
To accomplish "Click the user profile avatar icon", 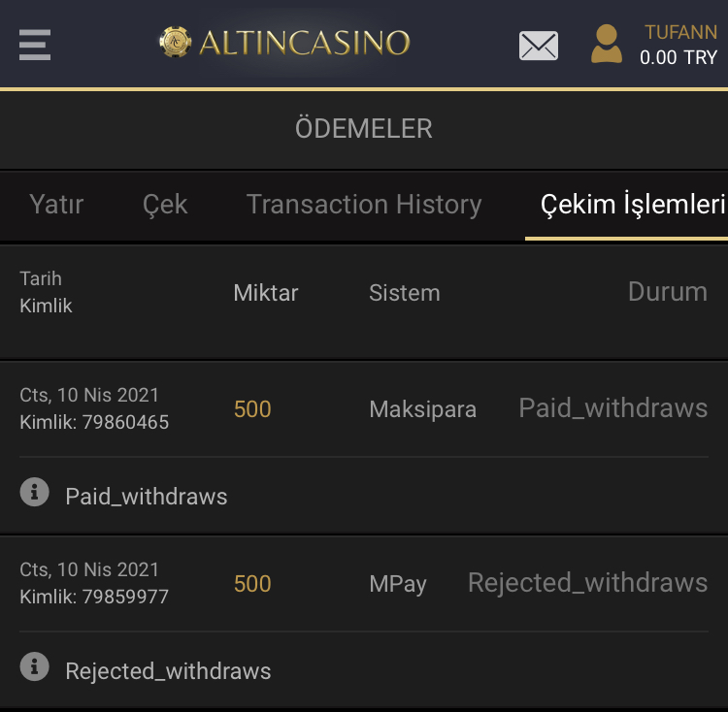I will coord(607,45).
